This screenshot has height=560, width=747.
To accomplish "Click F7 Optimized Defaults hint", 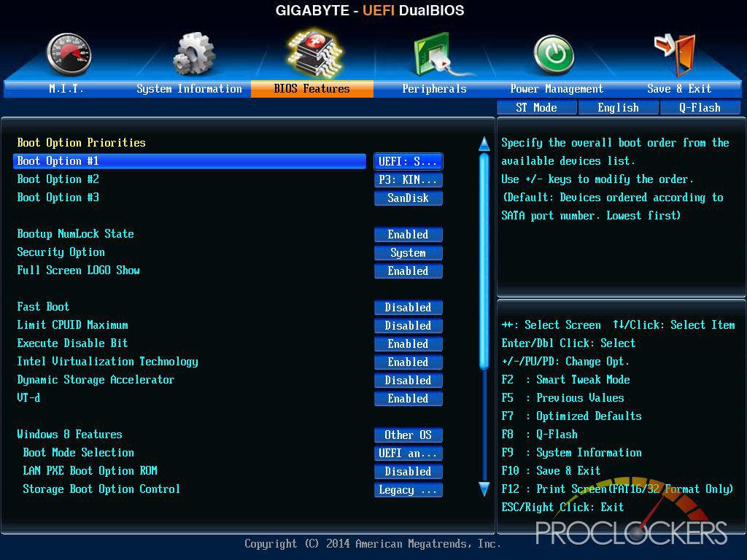I will tap(571, 416).
